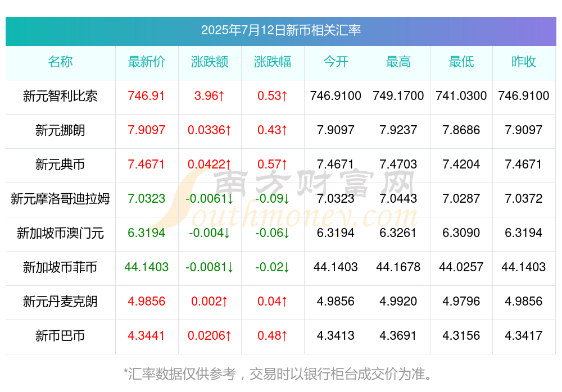Click latest price '6.3194' in green
The height and width of the screenshot is (392, 562).
pyautogui.click(x=147, y=233)
